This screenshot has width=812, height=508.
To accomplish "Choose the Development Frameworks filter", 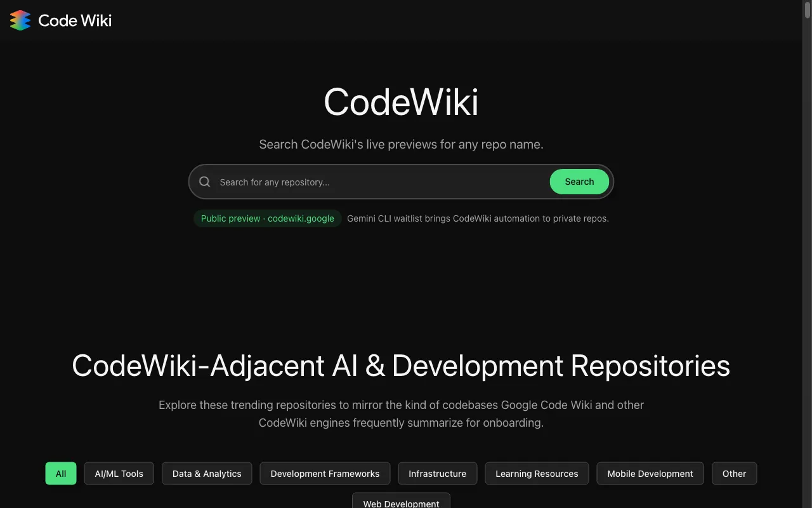I will 325,474.
